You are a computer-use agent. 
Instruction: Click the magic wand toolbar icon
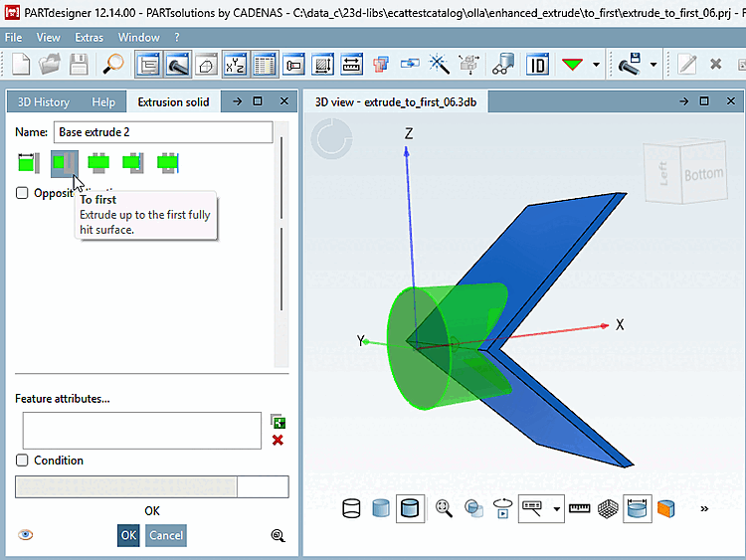(439, 65)
